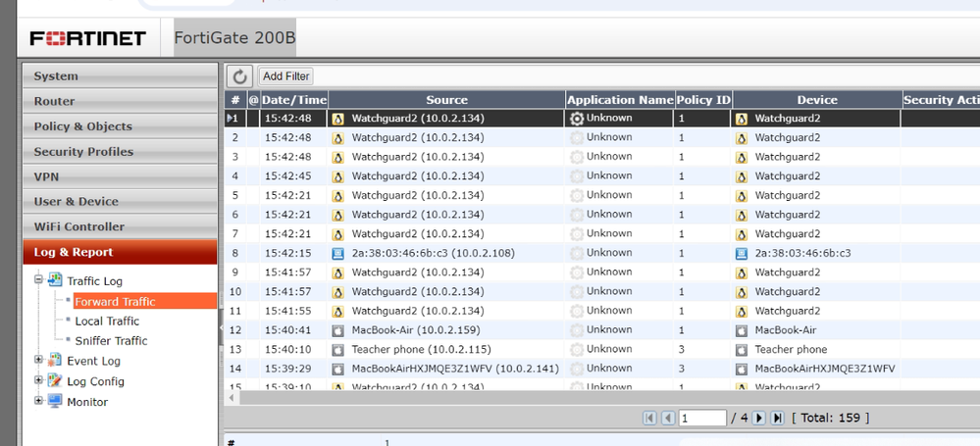Sort by Policy ID column header

tap(703, 100)
